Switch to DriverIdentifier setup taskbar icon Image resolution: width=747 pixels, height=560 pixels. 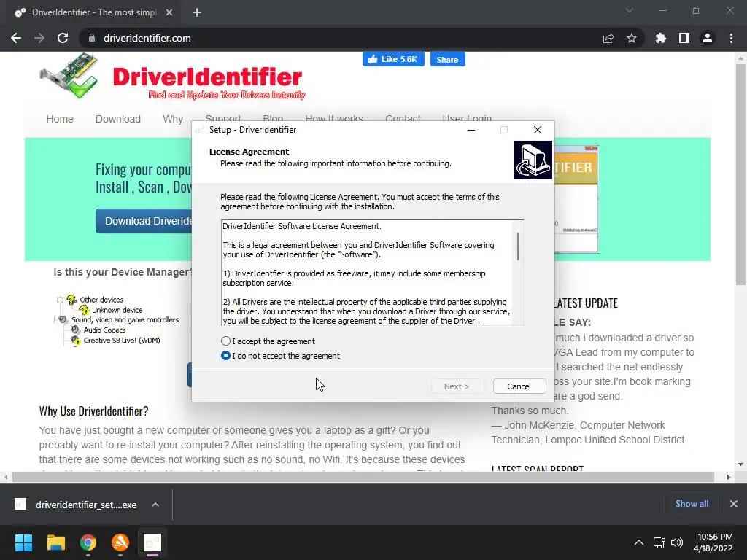[152, 542]
